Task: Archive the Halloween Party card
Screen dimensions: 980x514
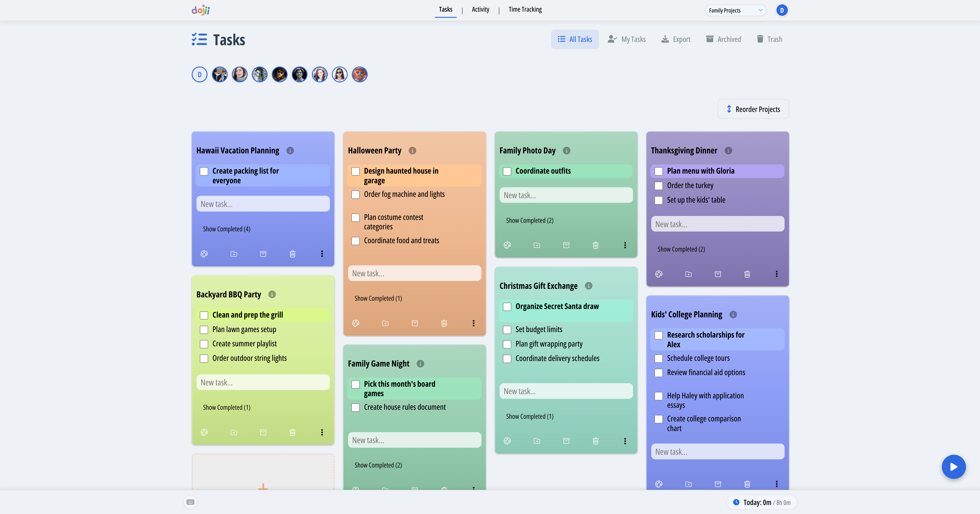Action: pyautogui.click(x=414, y=323)
